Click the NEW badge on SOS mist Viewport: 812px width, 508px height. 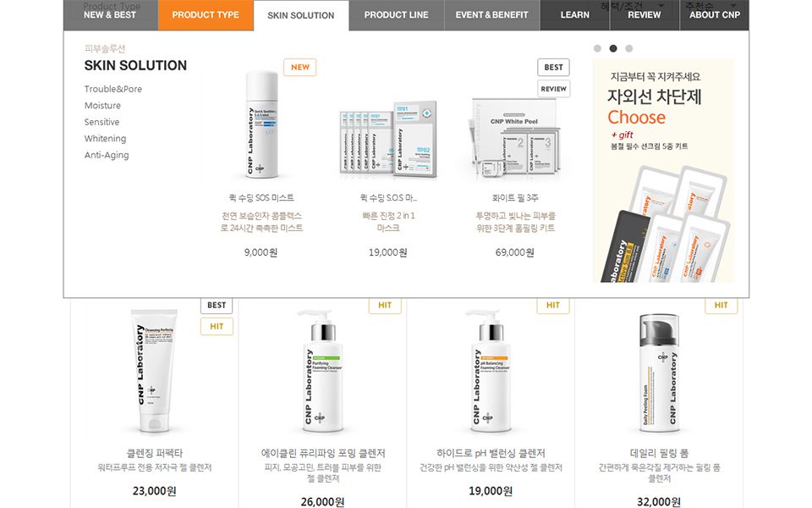[299, 68]
